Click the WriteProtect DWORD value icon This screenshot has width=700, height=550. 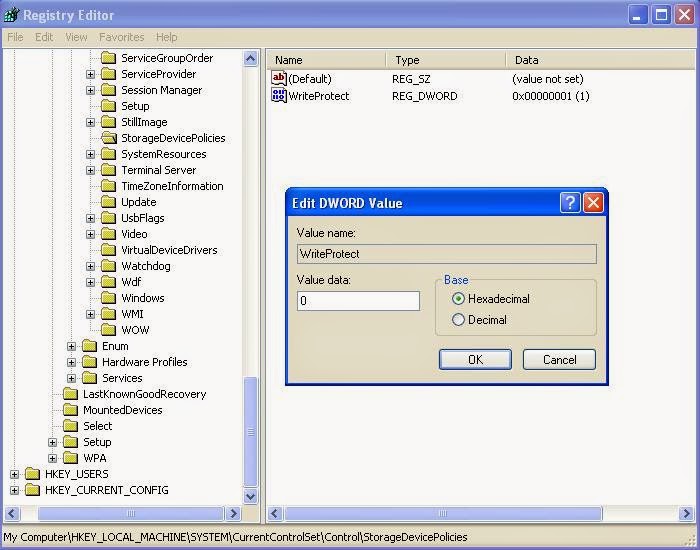tap(279, 96)
